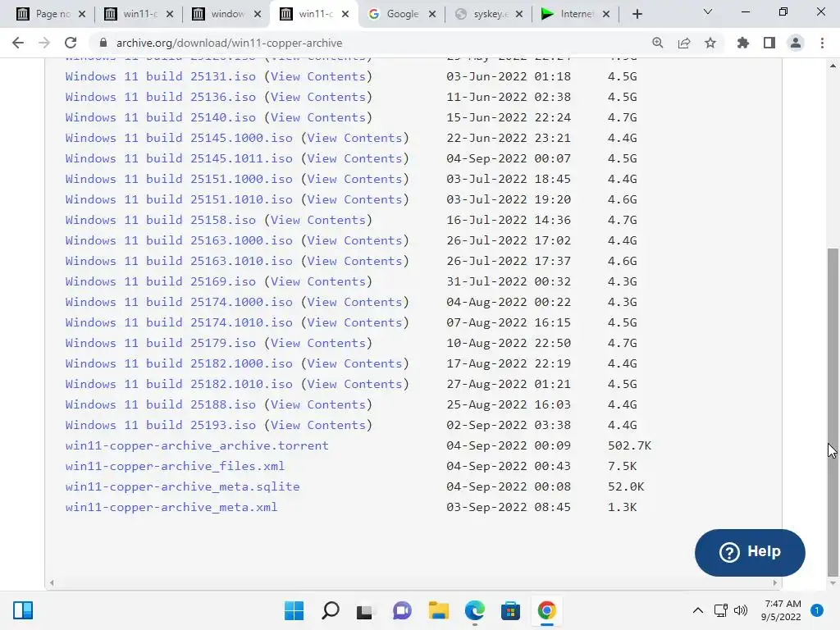Open Windows 11 build 25140.iso link
840x630 pixels.
[160, 117]
